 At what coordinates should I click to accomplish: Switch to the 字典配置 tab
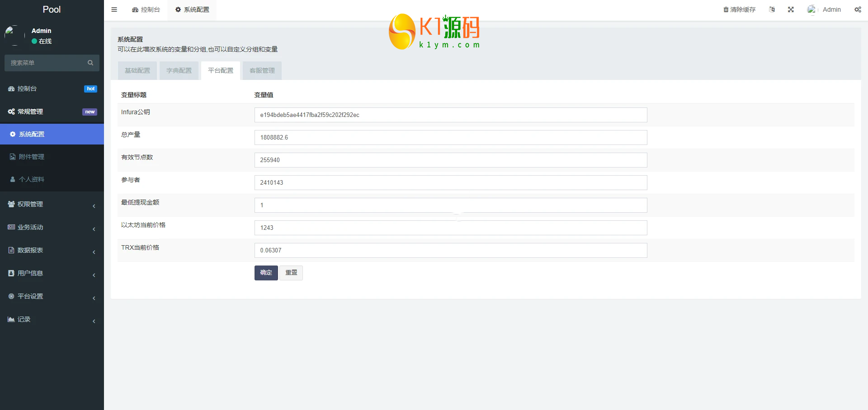[179, 70]
